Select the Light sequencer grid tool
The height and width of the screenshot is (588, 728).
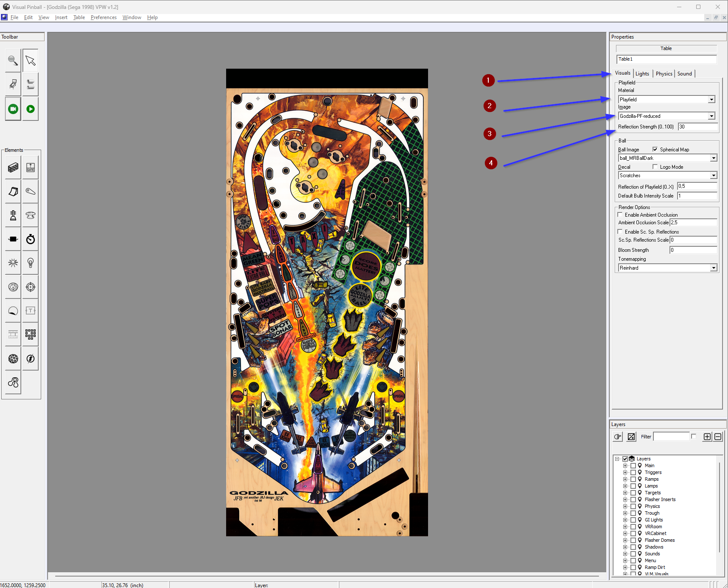[x=31, y=334]
